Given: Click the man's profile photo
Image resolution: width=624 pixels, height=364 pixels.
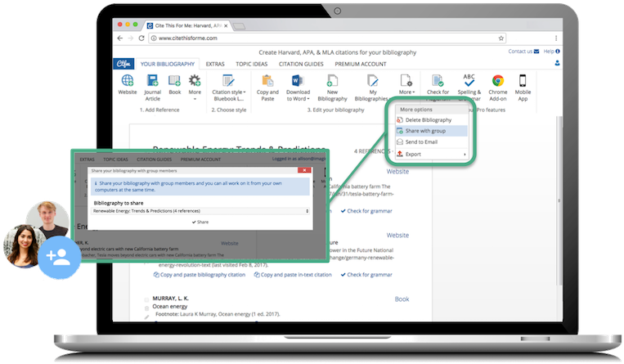Looking at the screenshot, I should 48,218.
